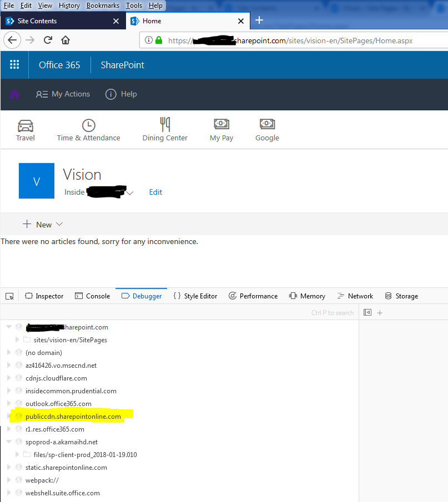Viewport: 448px width, 502px height.
Task: Expand the publiccdn.sharepointonline.com node
Action: 8,416
